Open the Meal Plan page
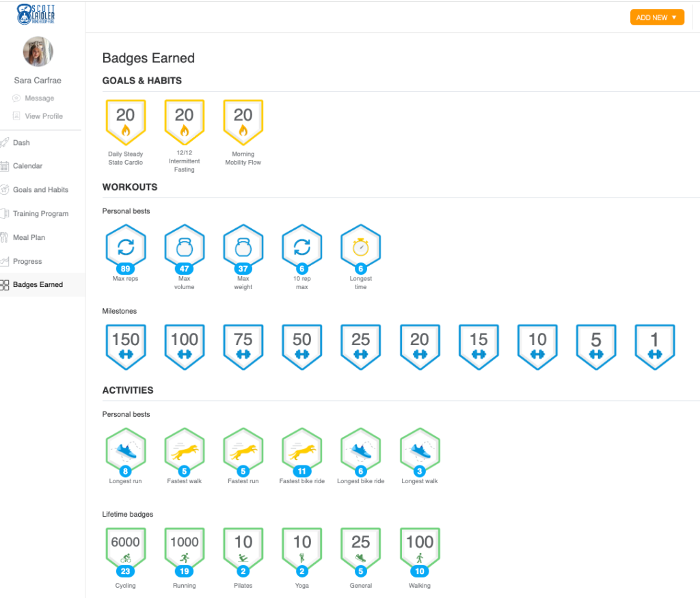 [29, 238]
